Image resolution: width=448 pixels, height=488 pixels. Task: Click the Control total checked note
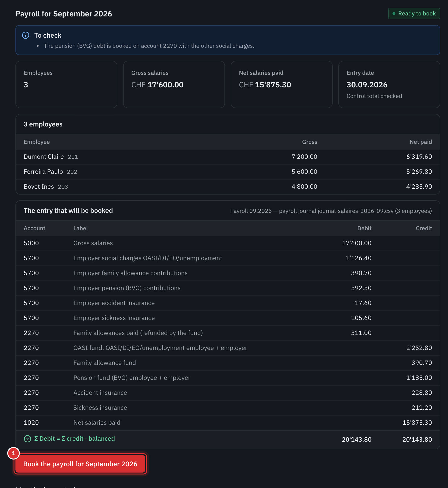tap(374, 96)
